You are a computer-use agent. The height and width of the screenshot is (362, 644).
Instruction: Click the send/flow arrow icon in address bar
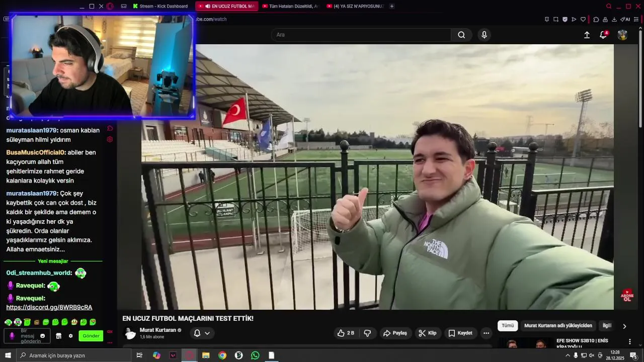pos(574,19)
